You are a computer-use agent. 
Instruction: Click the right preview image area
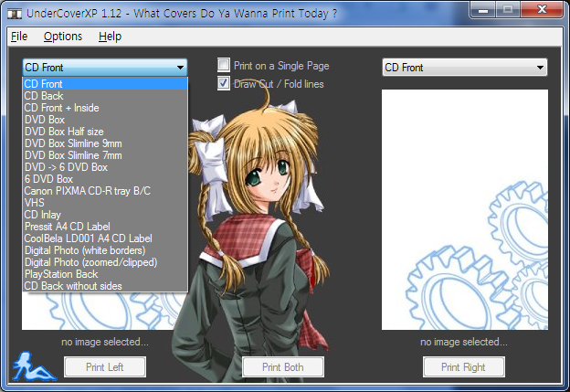click(x=465, y=210)
